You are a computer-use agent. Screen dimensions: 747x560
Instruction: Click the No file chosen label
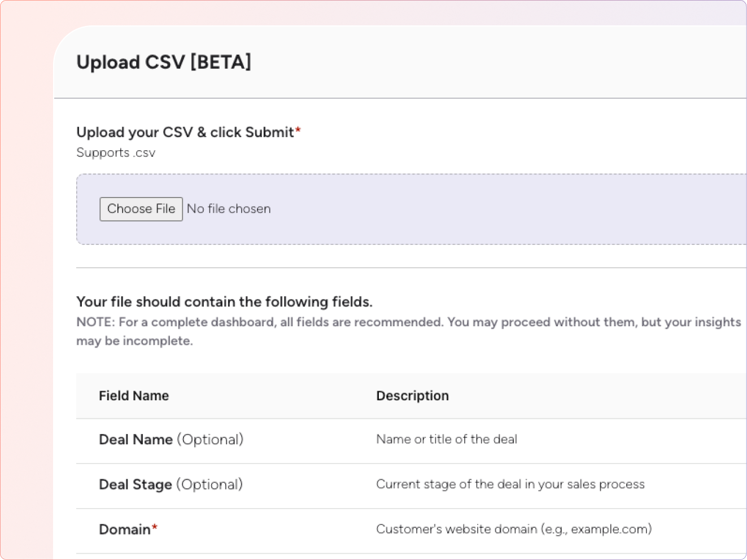pos(229,209)
